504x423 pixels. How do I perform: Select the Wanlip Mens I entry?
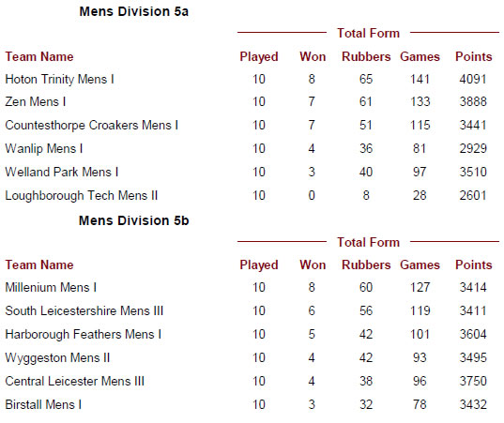pos(44,149)
